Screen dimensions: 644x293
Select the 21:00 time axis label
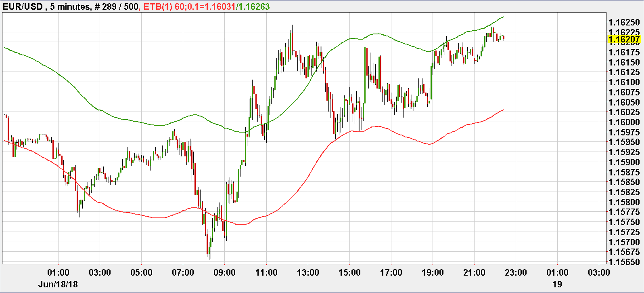point(474,272)
